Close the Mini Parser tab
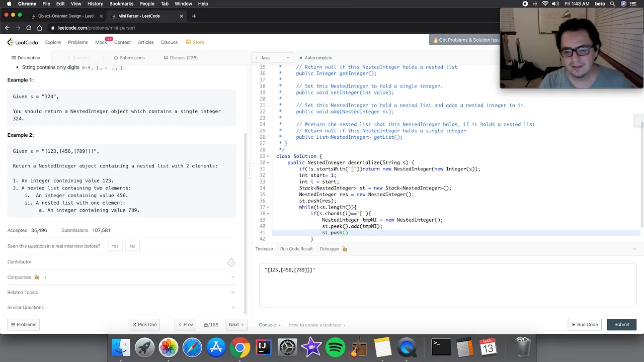644x362 pixels. pyautogui.click(x=182, y=16)
